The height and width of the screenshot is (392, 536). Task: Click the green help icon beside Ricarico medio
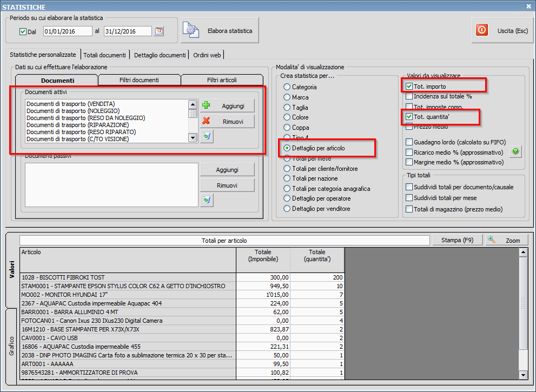pos(516,152)
